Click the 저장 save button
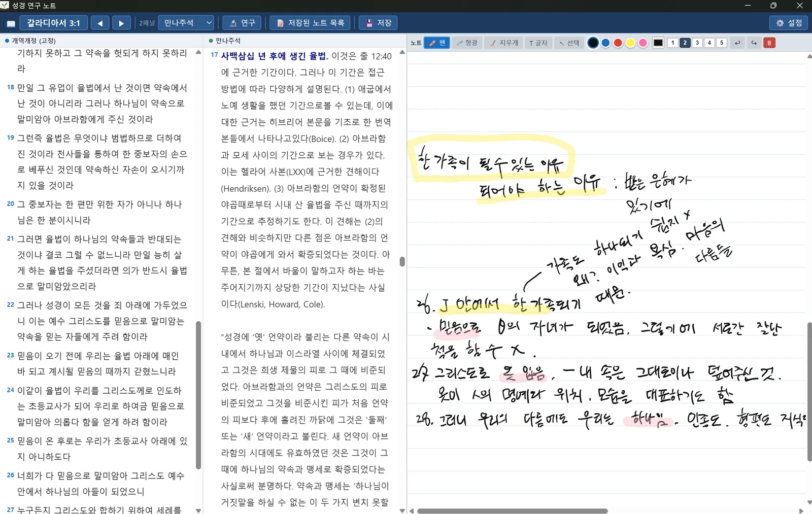The image size is (812, 514). (378, 23)
